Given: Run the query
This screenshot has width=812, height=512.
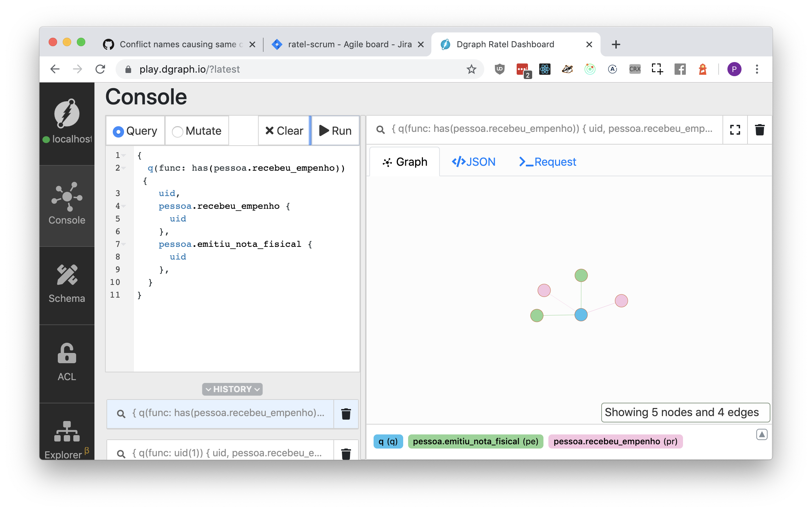Looking at the screenshot, I should point(335,131).
